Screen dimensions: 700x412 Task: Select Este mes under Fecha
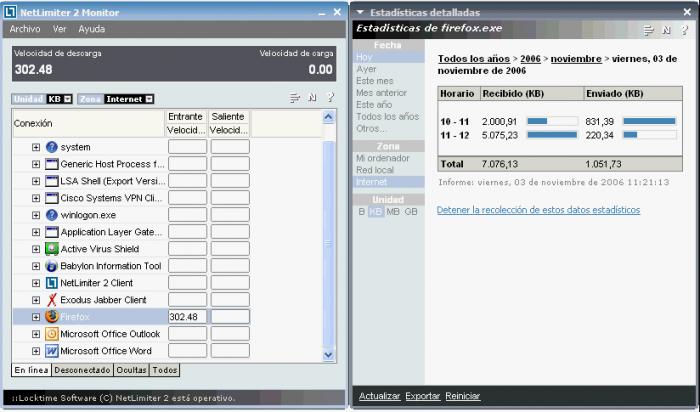[x=375, y=81]
